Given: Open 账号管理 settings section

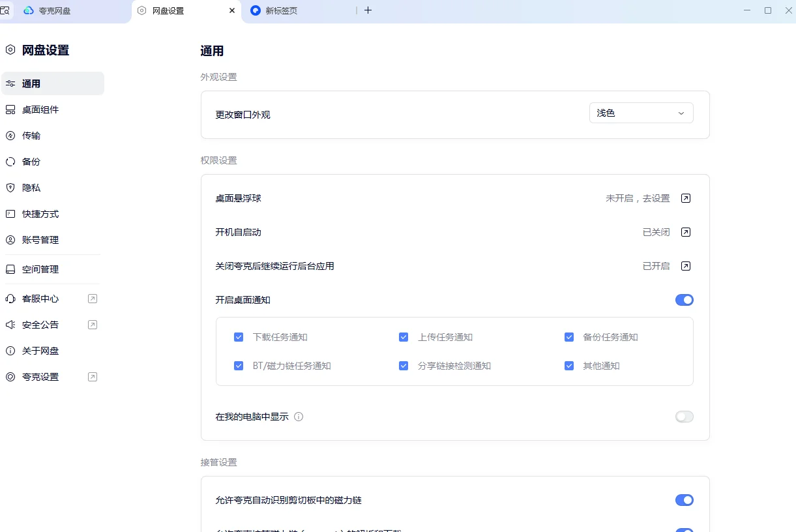Looking at the screenshot, I should point(52,240).
